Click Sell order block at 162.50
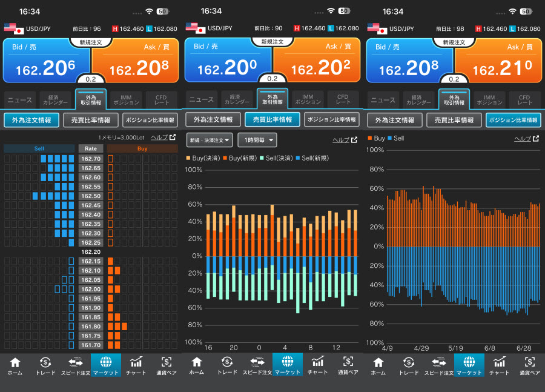 (53, 196)
